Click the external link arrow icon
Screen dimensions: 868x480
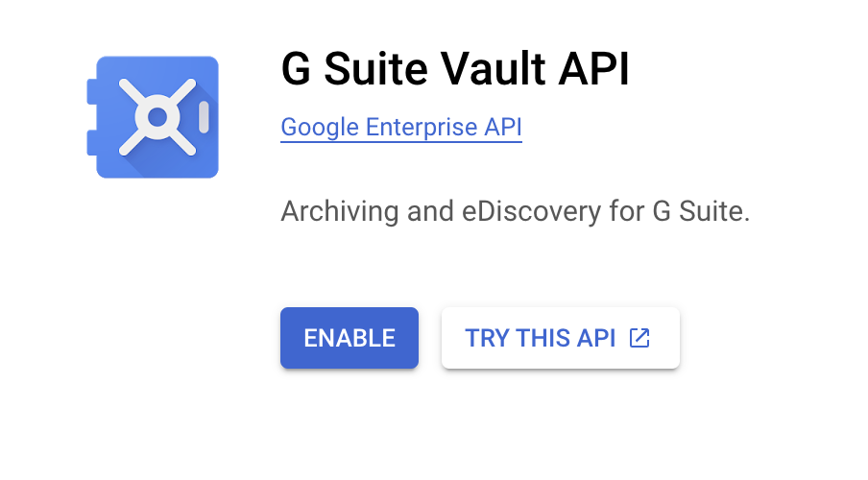[x=639, y=338]
